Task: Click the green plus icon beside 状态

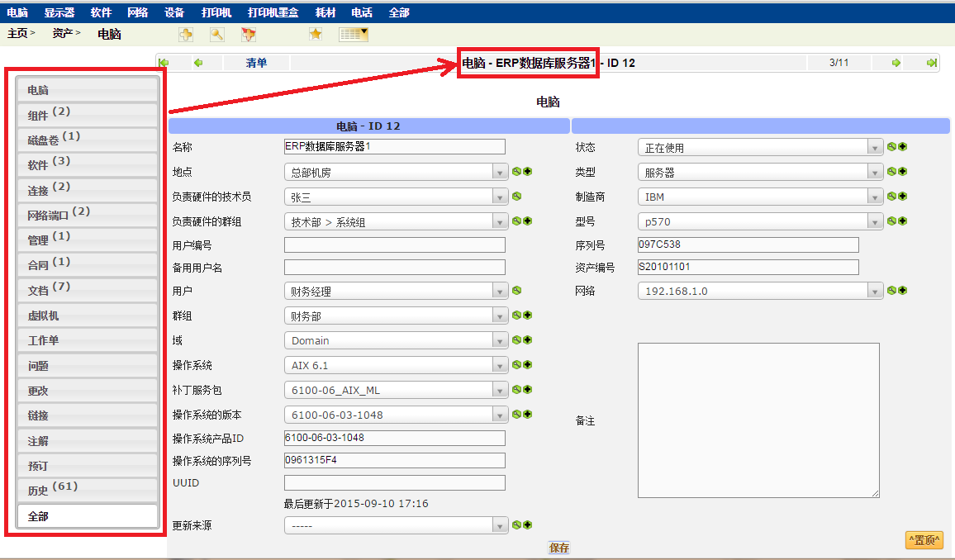Action: (903, 147)
